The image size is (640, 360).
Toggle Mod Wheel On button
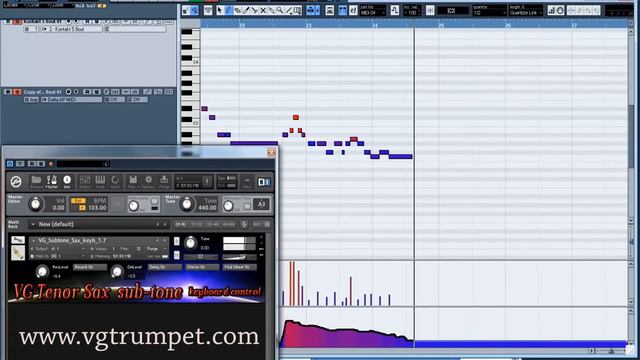pyautogui.click(x=240, y=267)
